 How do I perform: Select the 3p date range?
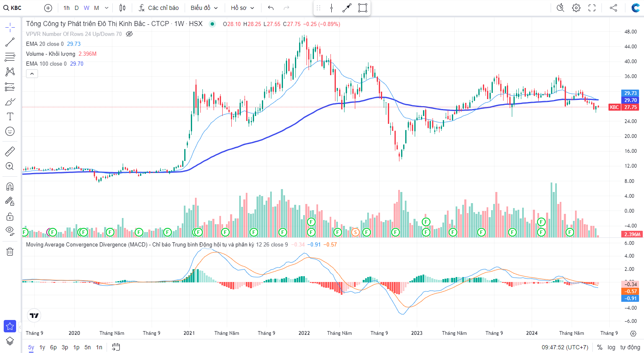[65, 347]
